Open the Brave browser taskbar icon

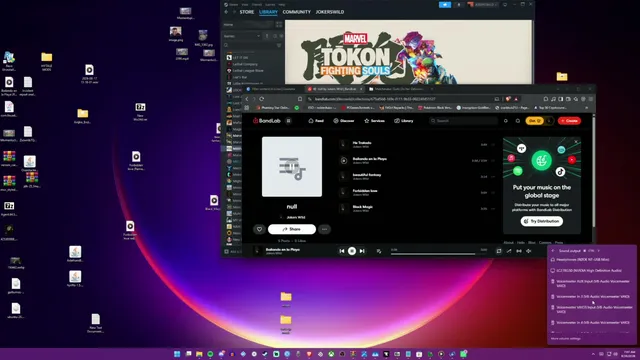309,354
